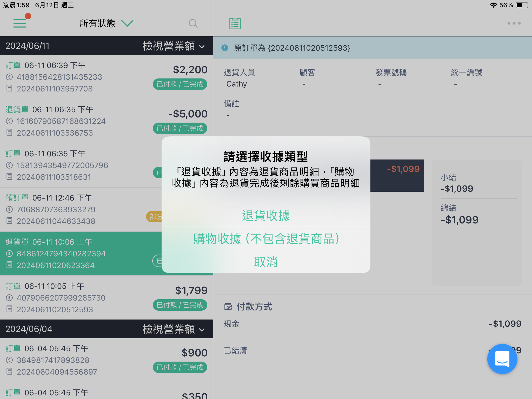Image resolution: width=532 pixels, height=399 pixels.
Task: Tap dollar icon beside 16160790587168631224
Action: 9,121
